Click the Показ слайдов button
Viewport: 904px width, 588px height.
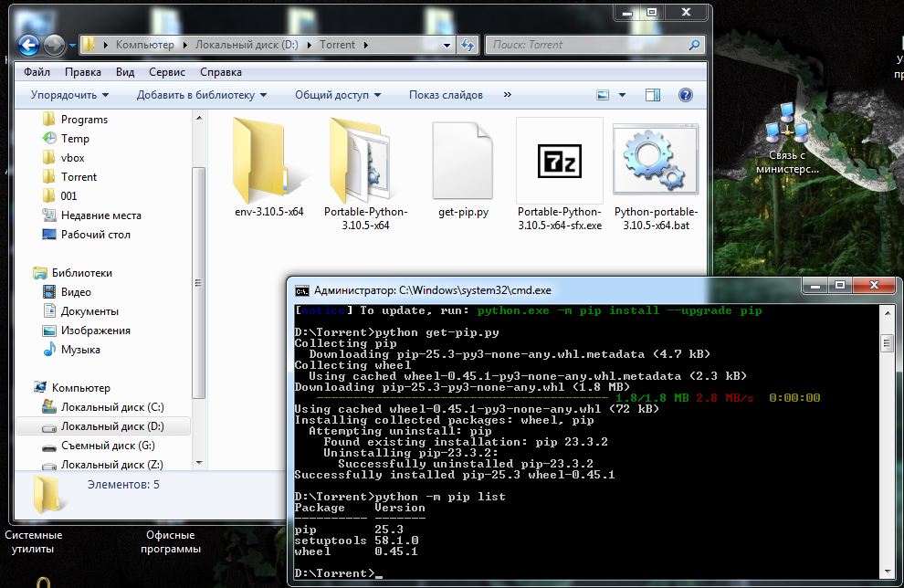[x=446, y=95]
